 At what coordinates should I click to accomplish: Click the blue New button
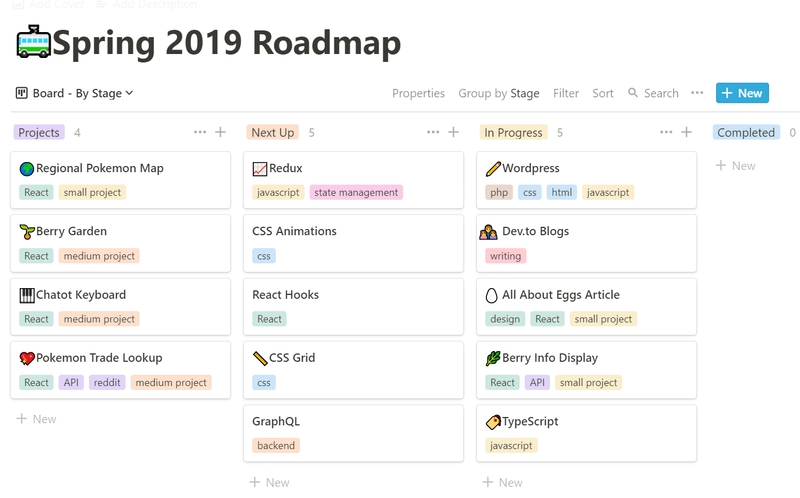click(x=742, y=93)
